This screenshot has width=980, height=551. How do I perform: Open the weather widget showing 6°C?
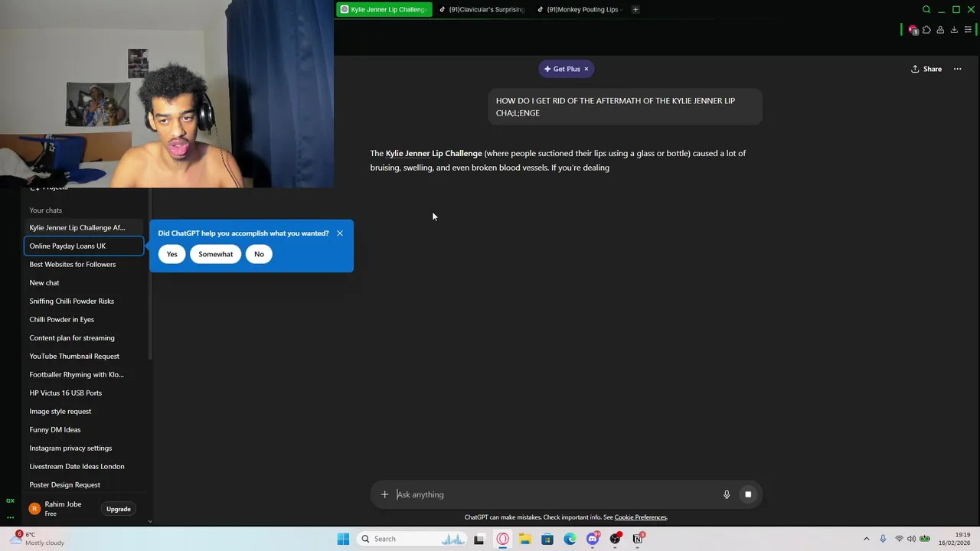click(39, 539)
